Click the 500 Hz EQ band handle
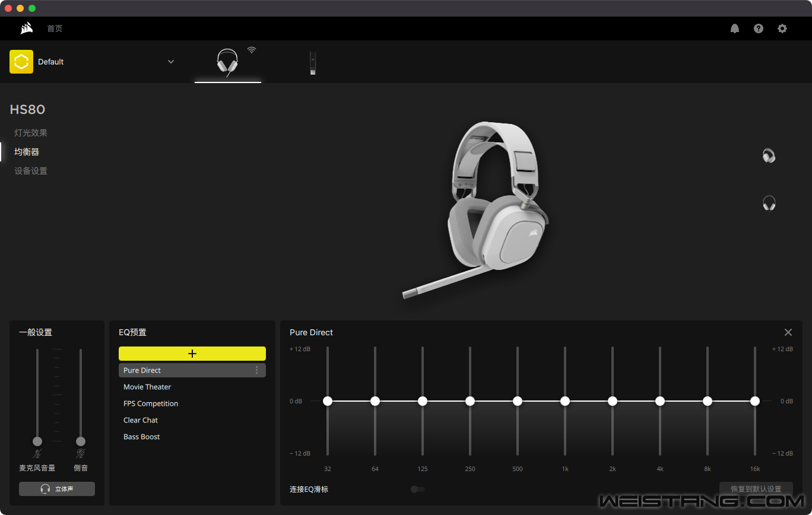The height and width of the screenshot is (515, 812). coord(518,401)
